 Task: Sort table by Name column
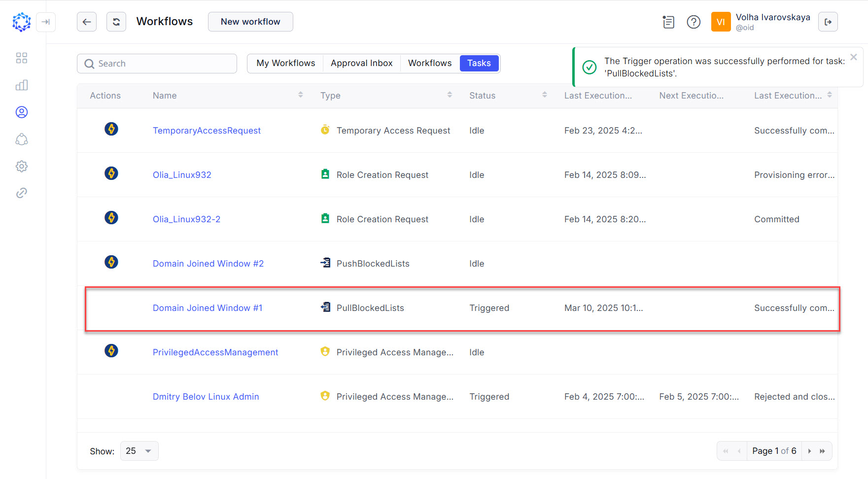click(x=300, y=95)
